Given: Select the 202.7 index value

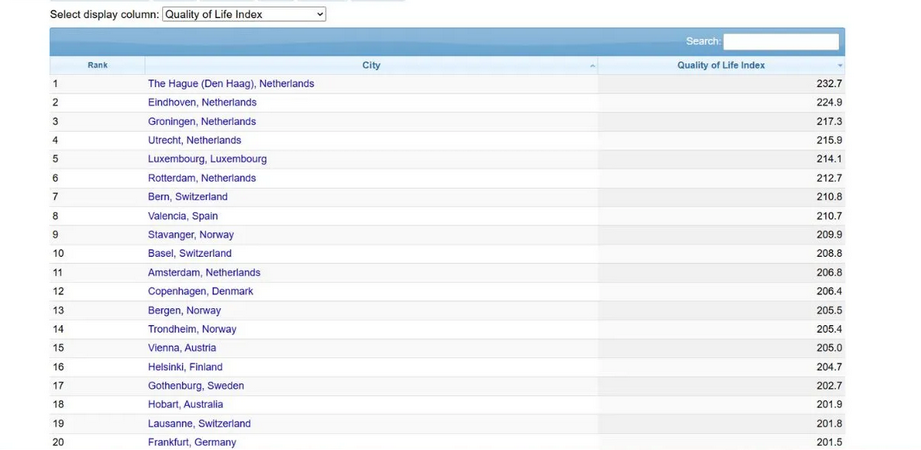Looking at the screenshot, I should [x=829, y=385].
